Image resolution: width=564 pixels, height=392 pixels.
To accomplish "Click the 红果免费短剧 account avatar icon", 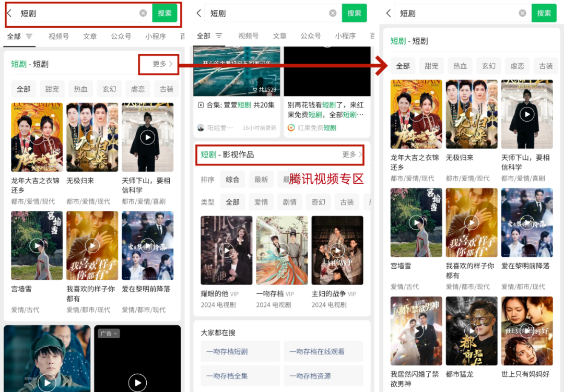I will 291,128.
